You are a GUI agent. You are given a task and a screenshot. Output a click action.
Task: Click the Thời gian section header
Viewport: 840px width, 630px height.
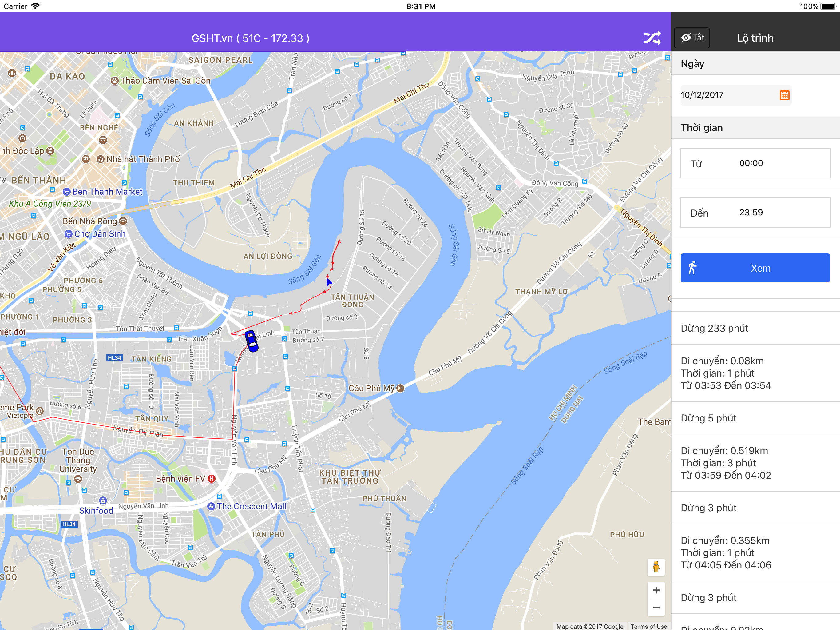(755, 128)
